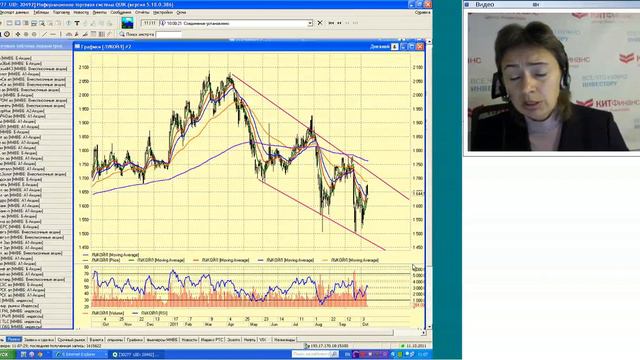
Task: Expand the connection status message dropdown
Action: 310,23
